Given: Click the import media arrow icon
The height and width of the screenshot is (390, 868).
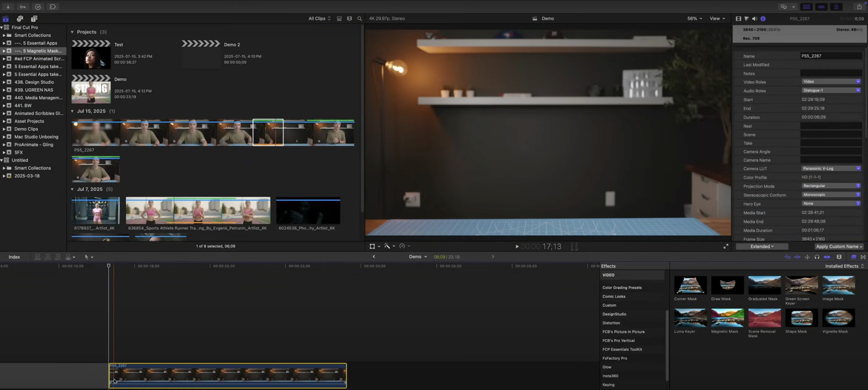Looking at the screenshot, I should tap(8, 7).
